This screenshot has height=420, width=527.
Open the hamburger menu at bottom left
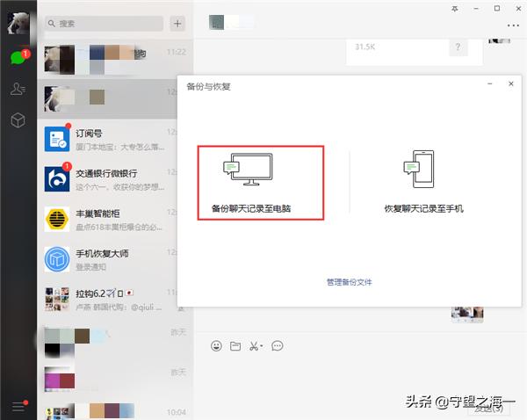[18, 405]
